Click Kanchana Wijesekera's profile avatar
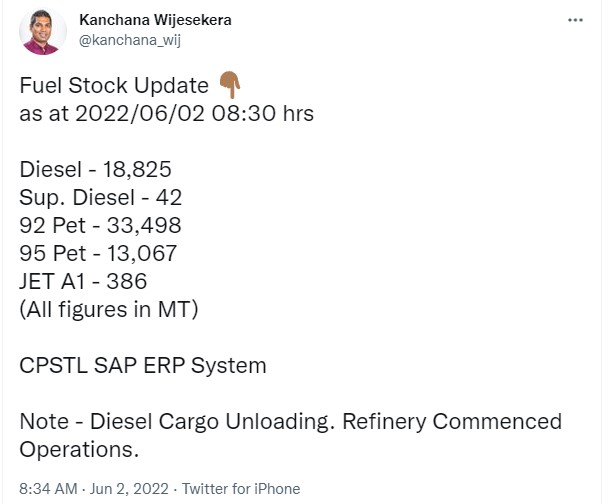The image size is (608, 504). coord(43,32)
